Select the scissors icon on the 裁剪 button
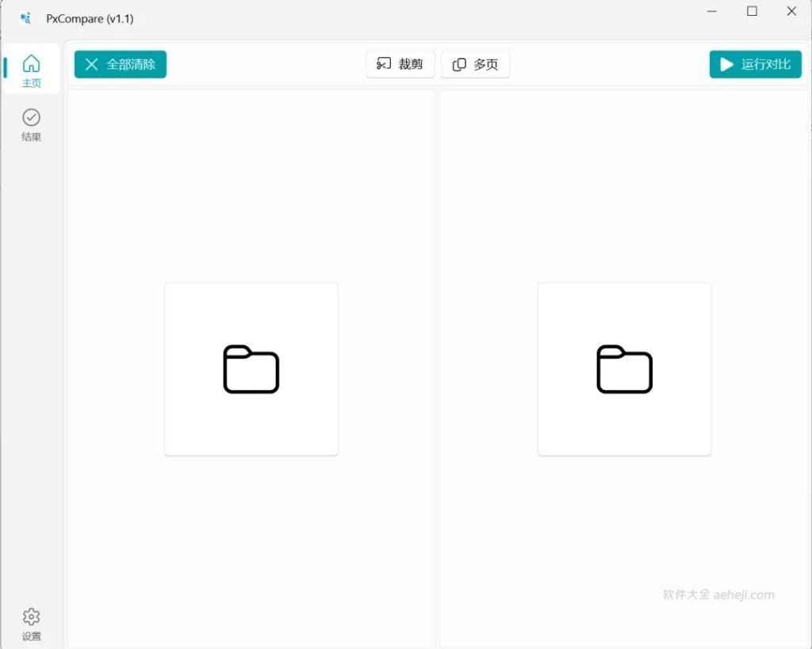This screenshot has height=649, width=812. (x=384, y=64)
